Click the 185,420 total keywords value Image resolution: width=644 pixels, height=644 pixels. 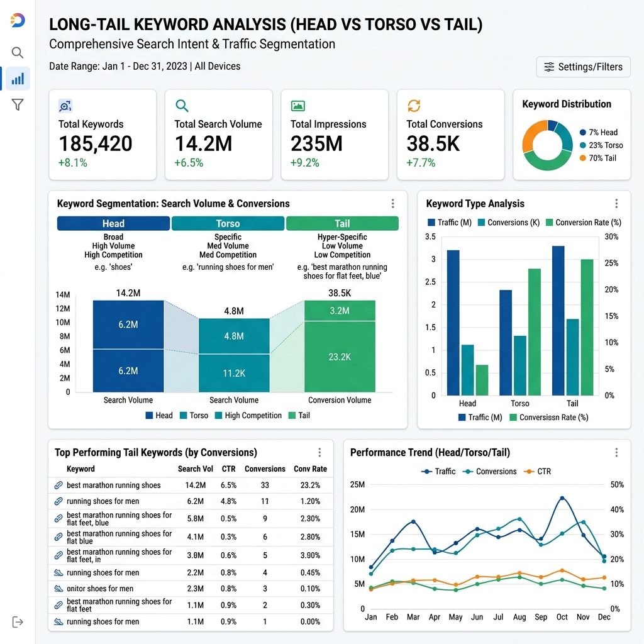coord(96,144)
